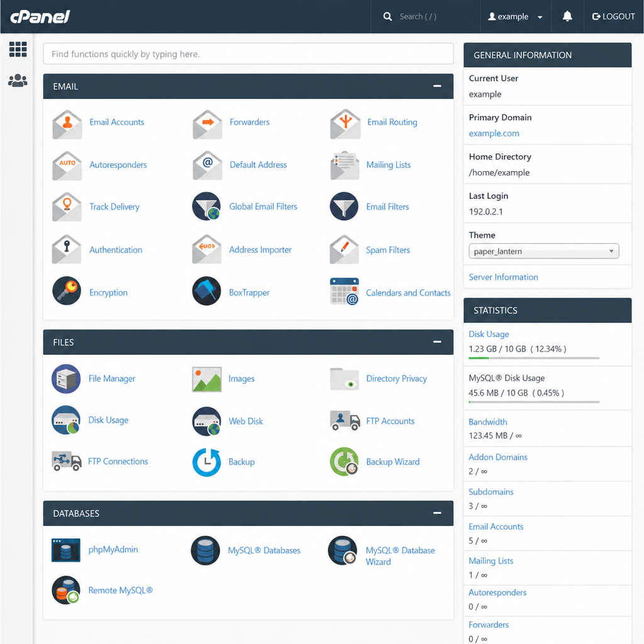This screenshot has height=644, width=644.
Task: Click the Email Accounts statistics link
Action: pyautogui.click(x=496, y=526)
